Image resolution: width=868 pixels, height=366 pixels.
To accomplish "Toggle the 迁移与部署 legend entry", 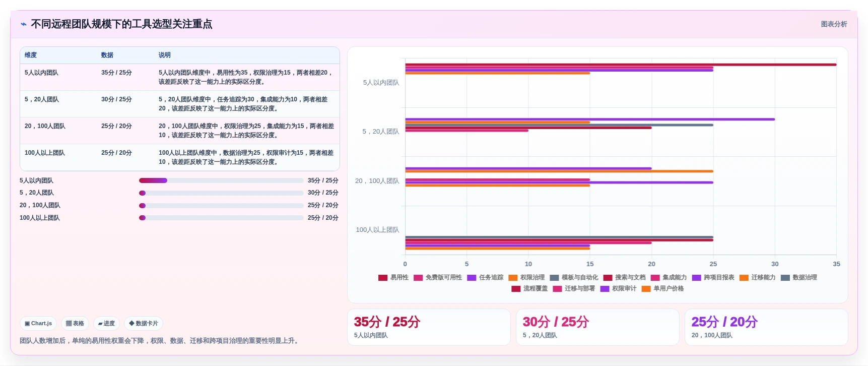I will (x=574, y=288).
